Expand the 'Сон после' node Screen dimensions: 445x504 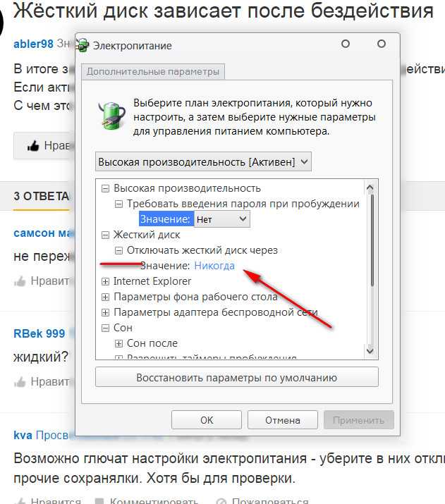coord(118,343)
